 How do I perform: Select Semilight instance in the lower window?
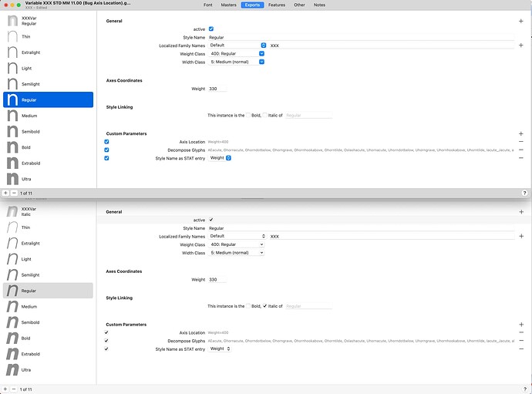pyautogui.click(x=48, y=274)
